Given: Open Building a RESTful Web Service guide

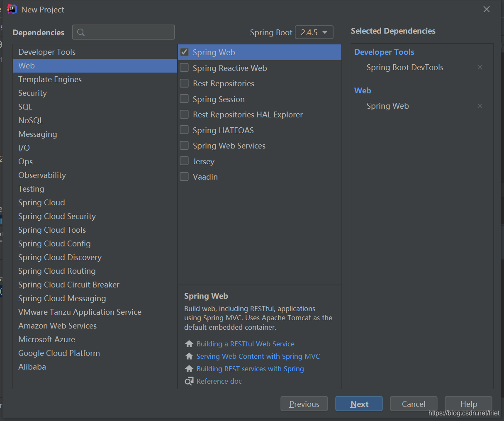Looking at the screenshot, I should tap(246, 344).
